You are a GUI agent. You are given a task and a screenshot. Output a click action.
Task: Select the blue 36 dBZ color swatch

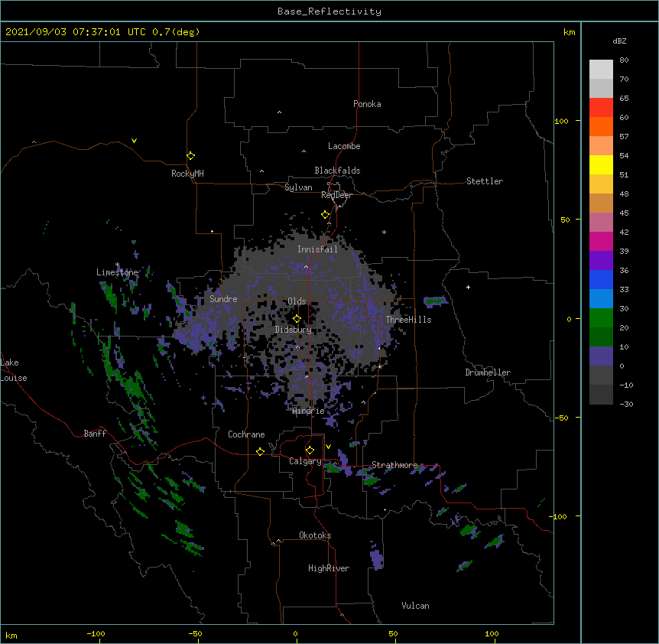(x=601, y=279)
